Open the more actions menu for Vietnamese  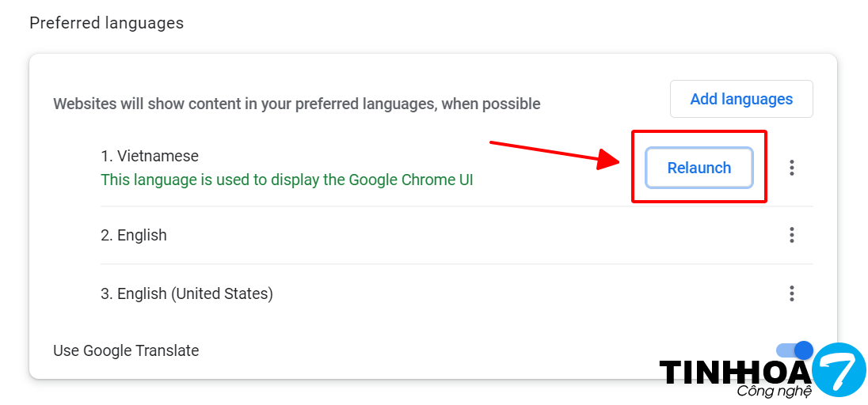[791, 168]
